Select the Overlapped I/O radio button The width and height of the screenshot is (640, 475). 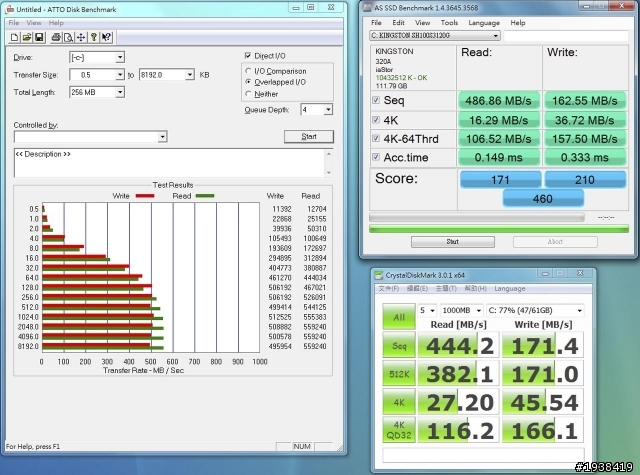(x=248, y=82)
